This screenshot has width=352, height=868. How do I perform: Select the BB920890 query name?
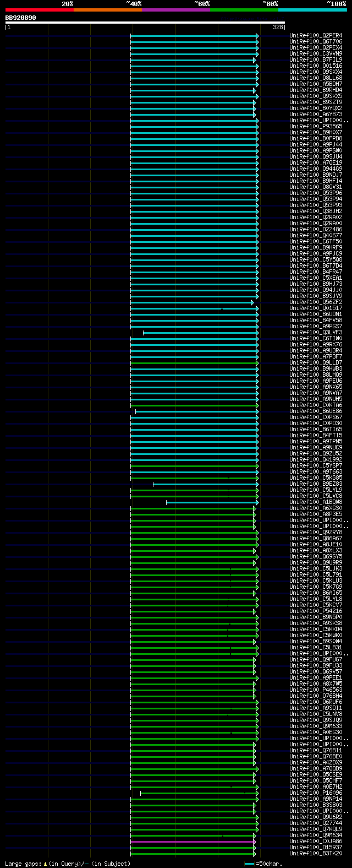point(21,18)
